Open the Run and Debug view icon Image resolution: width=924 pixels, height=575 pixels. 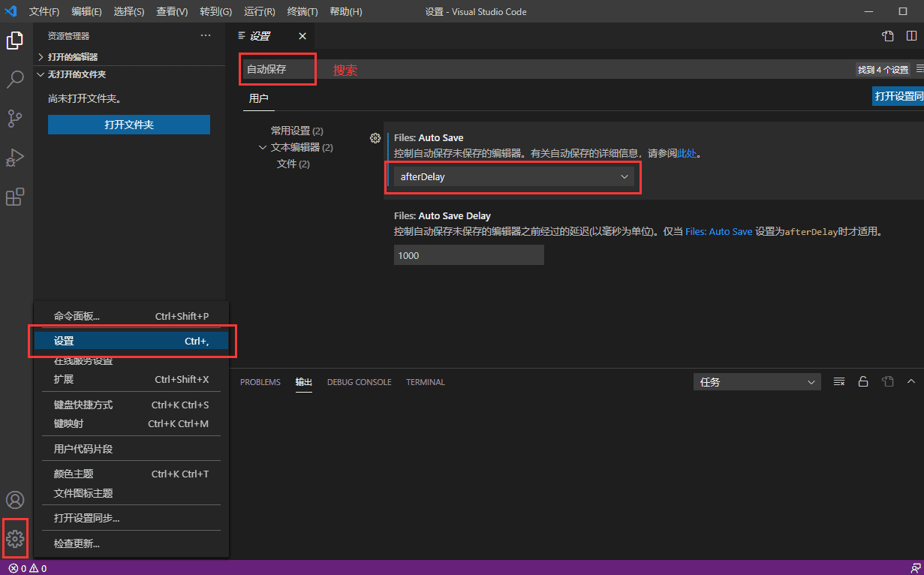coord(15,158)
